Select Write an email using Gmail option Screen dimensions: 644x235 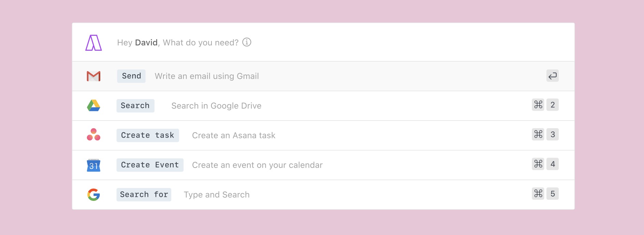[207, 76]
